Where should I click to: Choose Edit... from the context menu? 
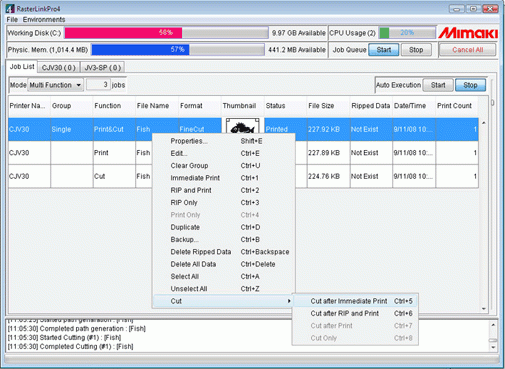coord(223,154)
